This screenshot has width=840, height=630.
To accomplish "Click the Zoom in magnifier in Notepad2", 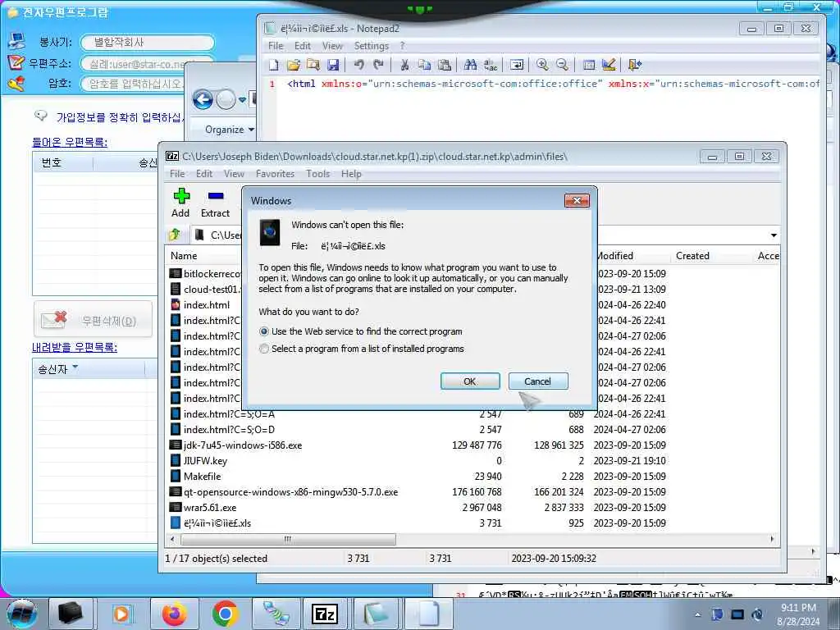I will tap(542, 65).
